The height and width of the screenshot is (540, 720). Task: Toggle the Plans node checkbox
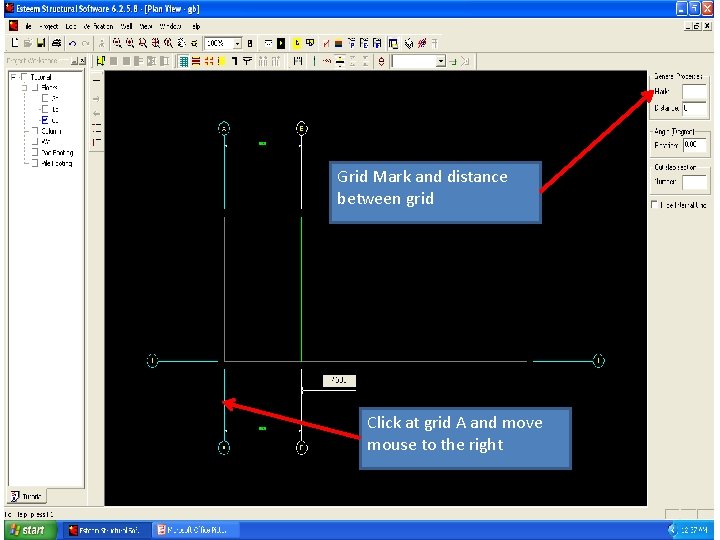[x=35, y=87]
